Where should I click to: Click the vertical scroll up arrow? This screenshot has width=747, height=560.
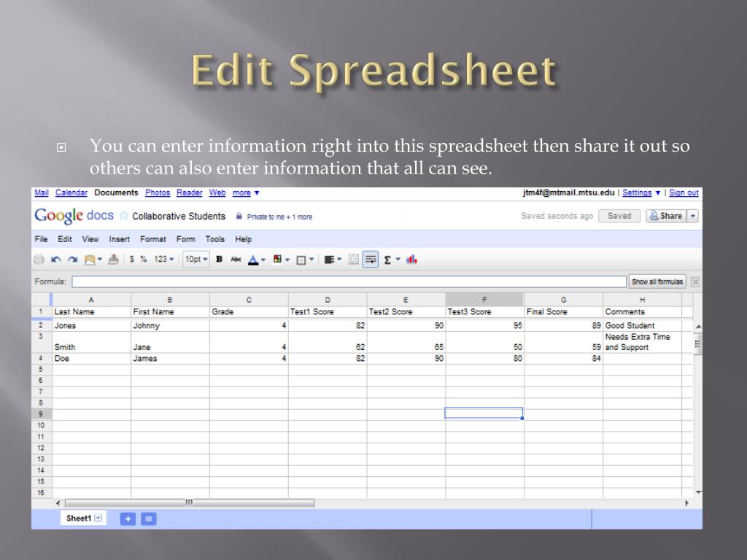pyautogui.click(x=698, y=327)
